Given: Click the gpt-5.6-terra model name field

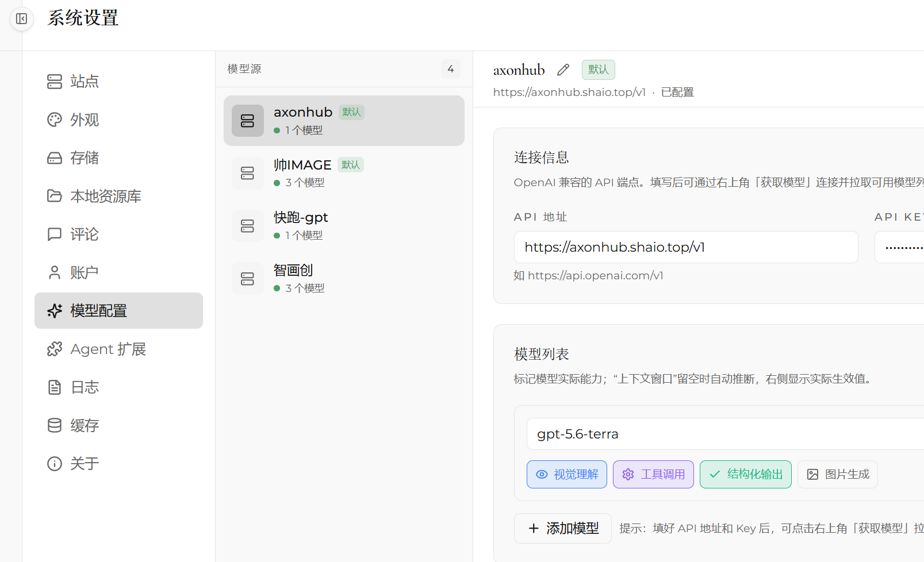Looking at the screenshot, I should click(725, 434).
